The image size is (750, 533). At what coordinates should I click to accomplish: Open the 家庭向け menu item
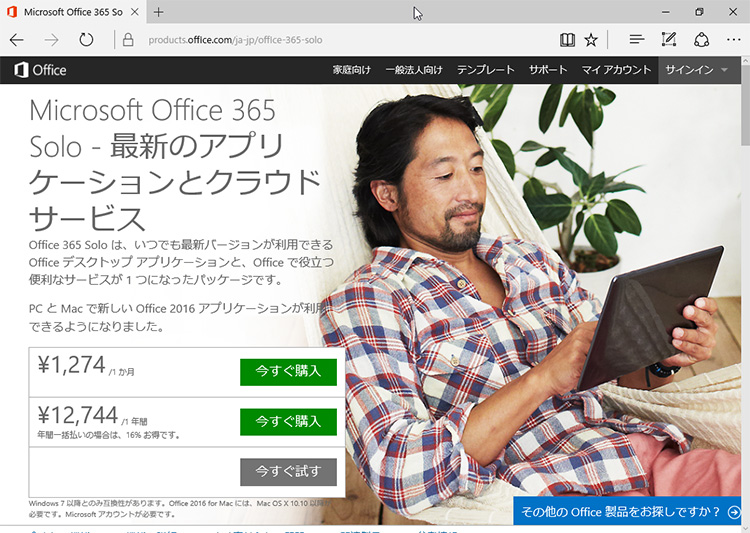click(352, 70)
